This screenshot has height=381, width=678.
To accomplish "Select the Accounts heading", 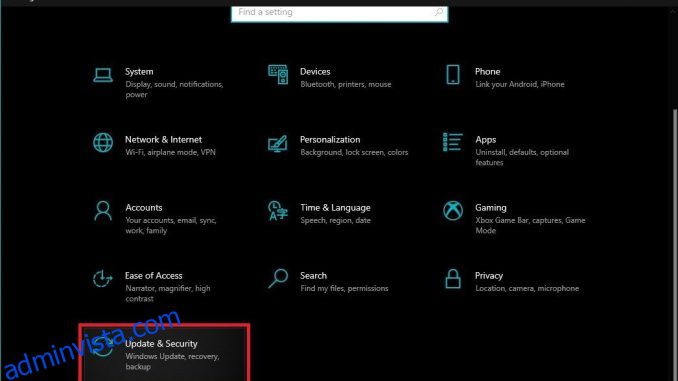I will click(144, 208).
